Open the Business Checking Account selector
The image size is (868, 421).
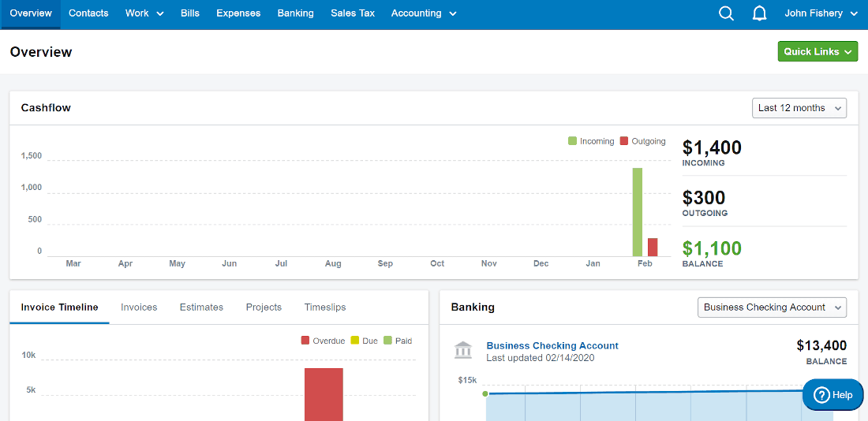773,307
